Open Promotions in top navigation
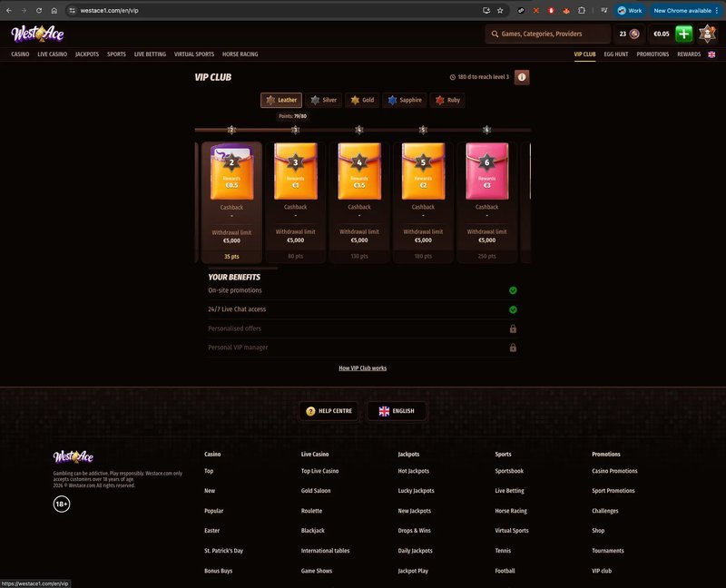The height and width of the screenshot is (588, 726). click(652, 54)
